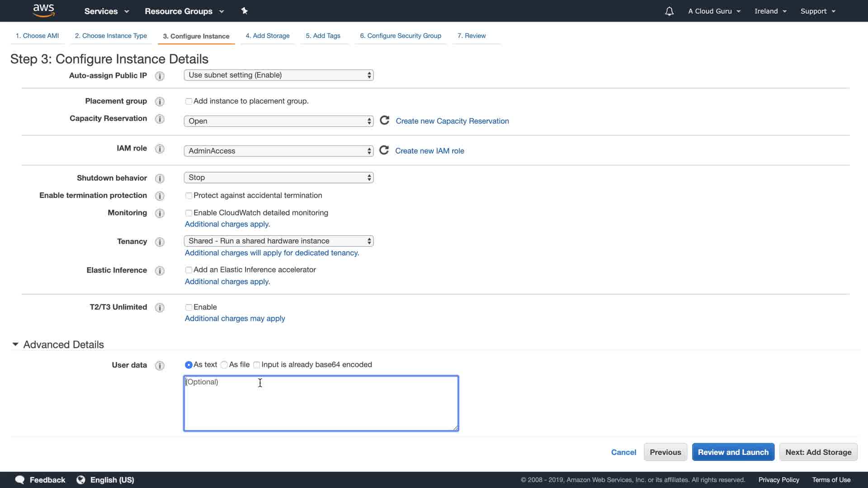The height and width of the screenshot is (488, 868).
Task: Go to the 4. Add Storage tab
Action: tap(268, 36)
